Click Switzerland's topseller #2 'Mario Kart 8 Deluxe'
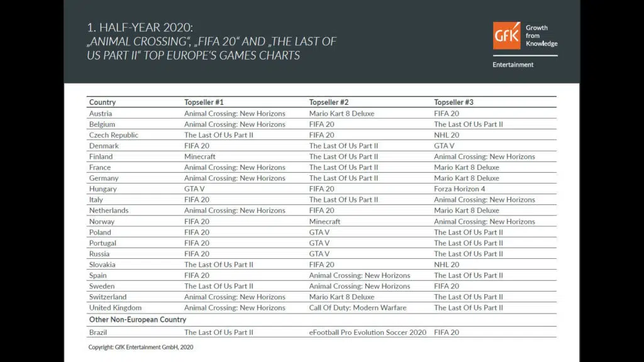This screenshot has width=644, height=362. pos(341,297)
